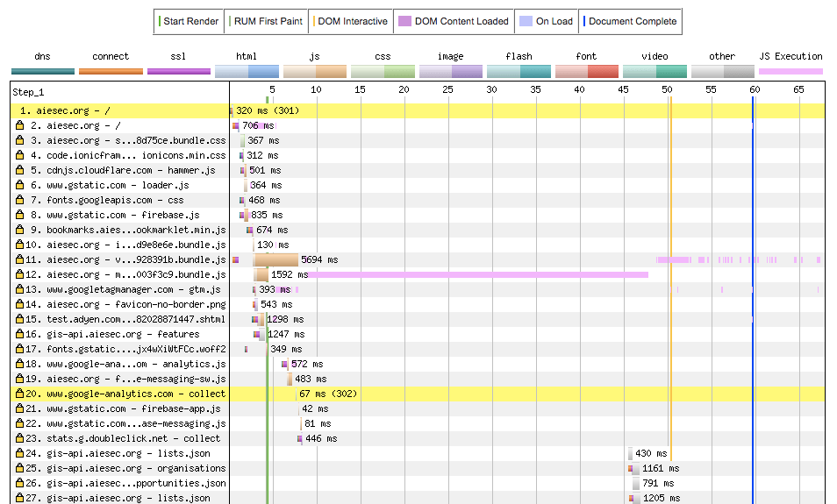Click the connect orange color bar
This screenshot has width=837, height=504.
pyautogui.click(x=111, y=72)
